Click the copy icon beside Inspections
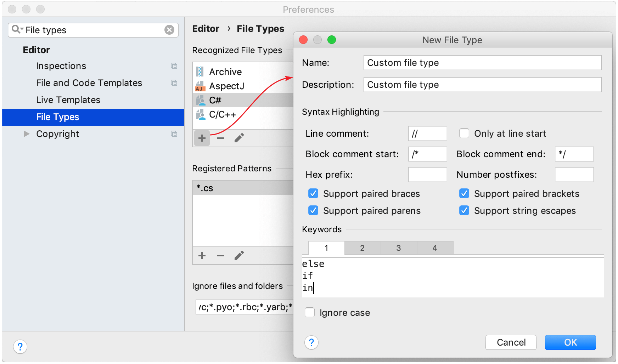 [x=174, y=66]
